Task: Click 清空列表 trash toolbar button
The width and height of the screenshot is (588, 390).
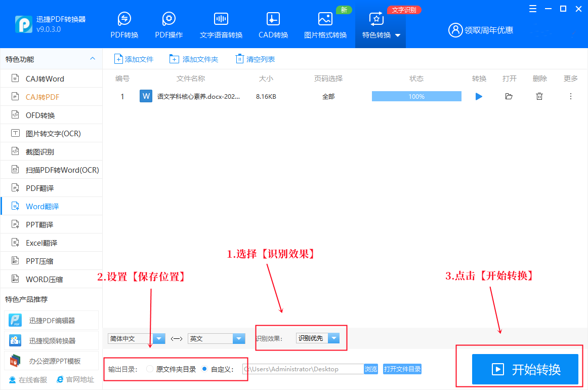Action: click(255, 59)
